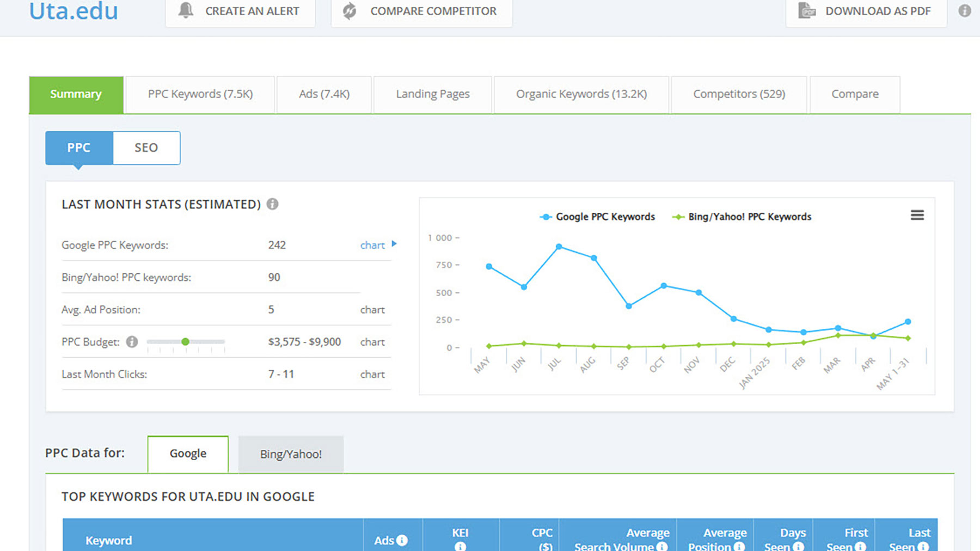Switch to the SEO view toggle

coord(146,148)
